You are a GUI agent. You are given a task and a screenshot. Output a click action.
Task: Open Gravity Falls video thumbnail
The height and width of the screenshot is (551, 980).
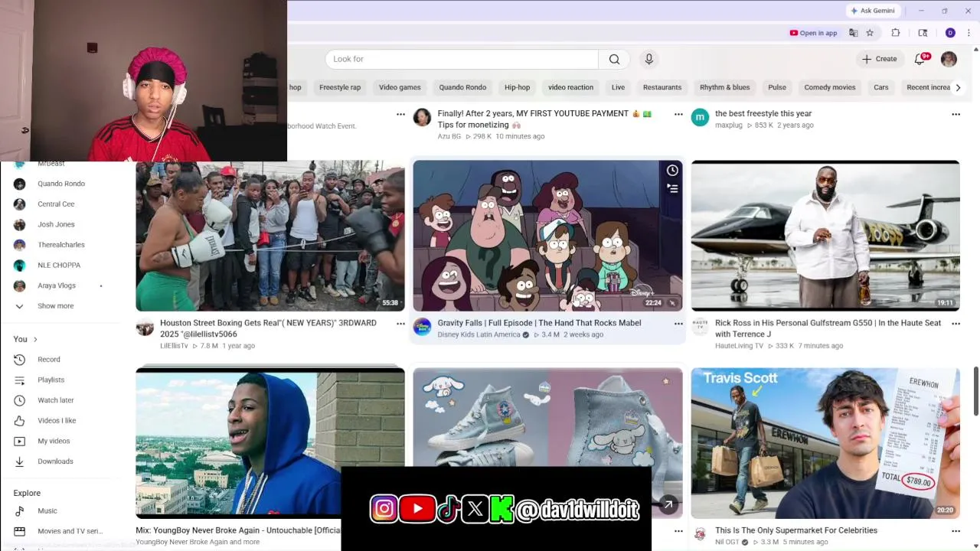pos(547,236)
